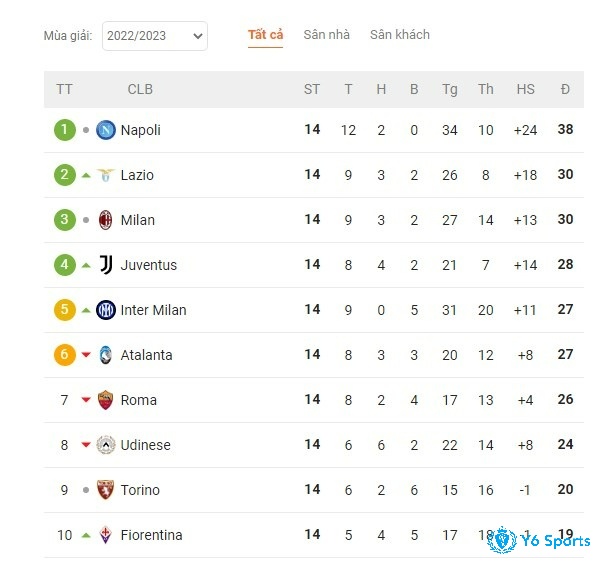Switch to the Sân khách tab
600x564 pixels.
400,35
